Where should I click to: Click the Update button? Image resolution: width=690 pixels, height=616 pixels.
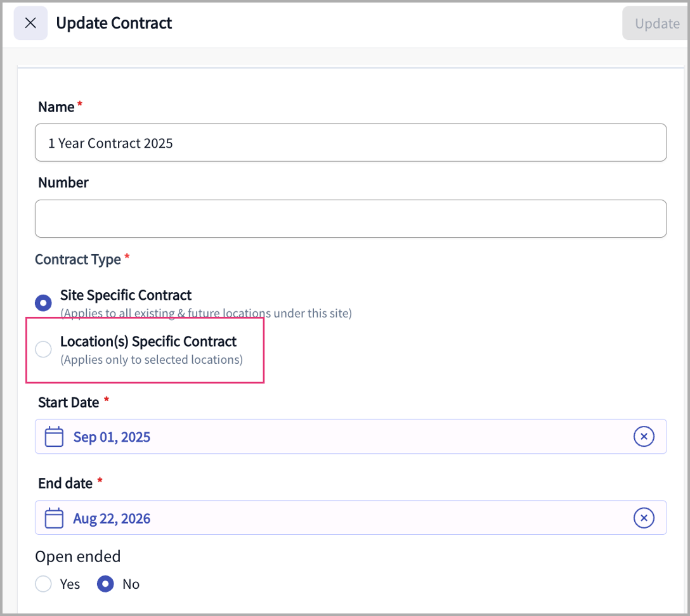tap(656, 23)
